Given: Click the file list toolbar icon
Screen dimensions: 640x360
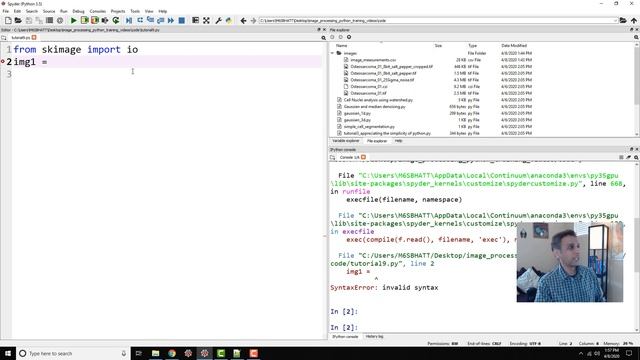Looking at the screenshot, I should coord(49,20).
